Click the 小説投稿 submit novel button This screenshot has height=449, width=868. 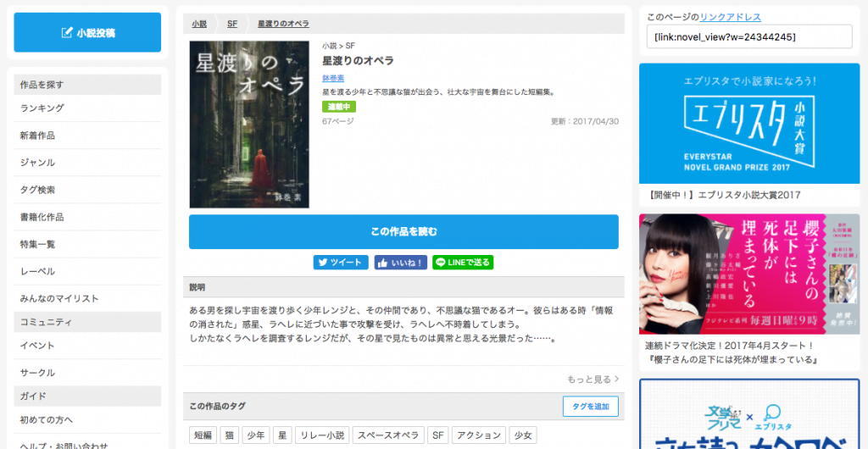pyautogui.click(x=87, y=33)
